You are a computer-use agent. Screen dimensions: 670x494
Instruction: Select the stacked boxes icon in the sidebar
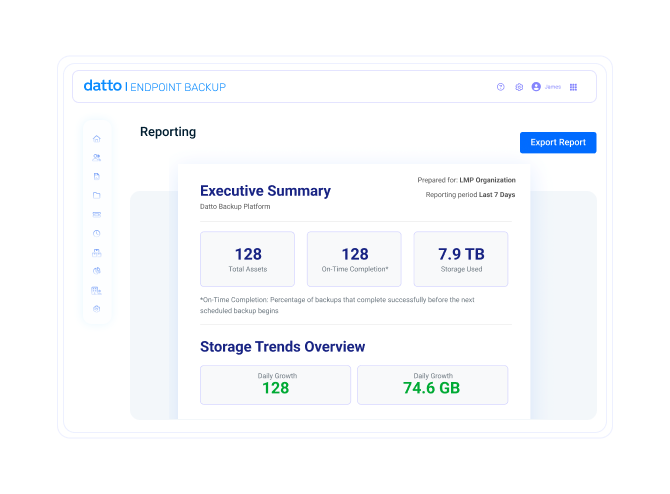[x=97, y=252]
